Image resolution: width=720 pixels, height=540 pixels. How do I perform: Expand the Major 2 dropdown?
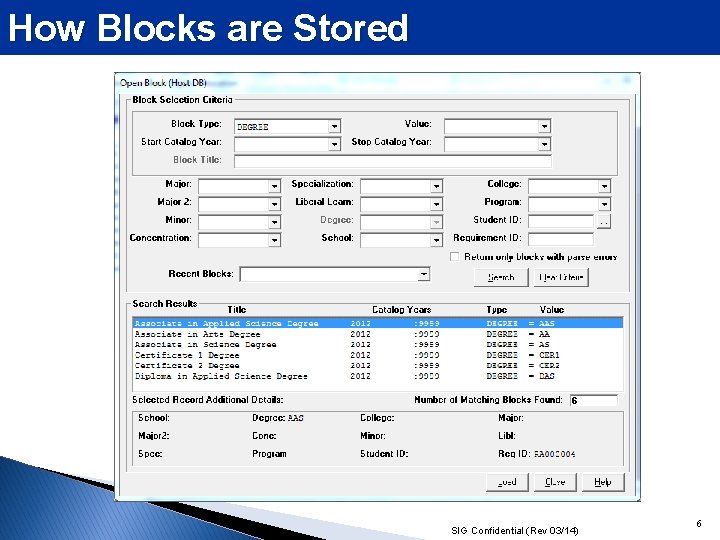(274, 204)
